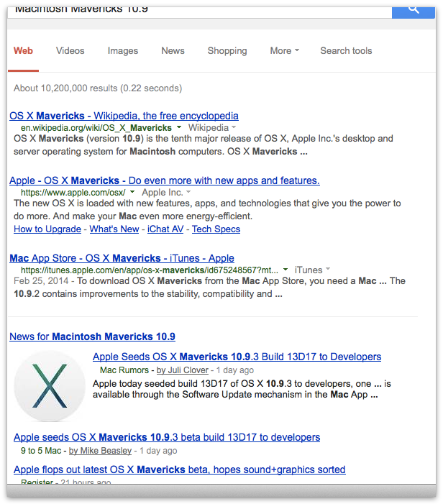Open the Shopping tab
Image resolution: width=443 pixels, height=504 pixels.
tap(227, 51)
